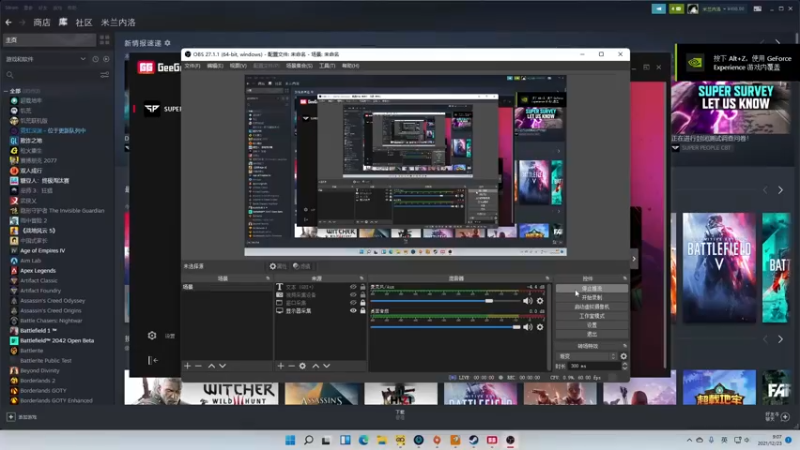The width and height of the screenshot is (800, 450).
Task: Open the OBS File menu
Action: [192, 66]
